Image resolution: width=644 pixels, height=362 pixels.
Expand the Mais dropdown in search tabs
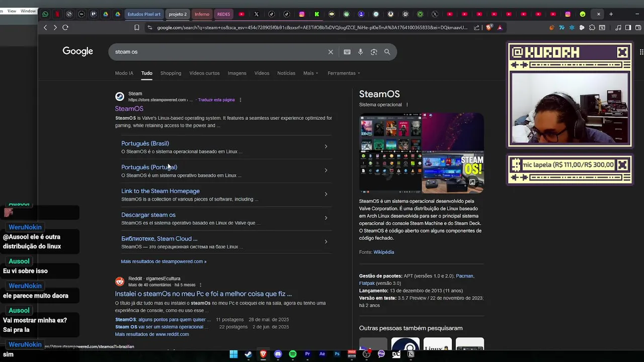point(310,73)
